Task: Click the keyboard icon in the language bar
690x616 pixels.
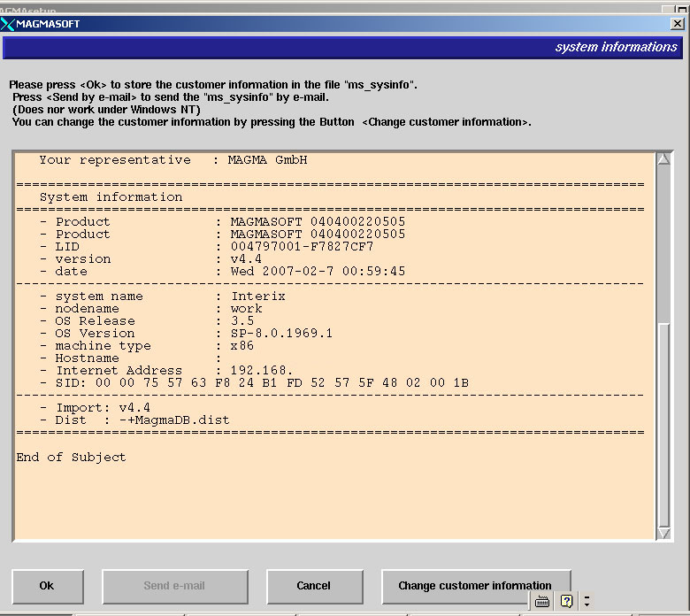Action: pos(542,601)
